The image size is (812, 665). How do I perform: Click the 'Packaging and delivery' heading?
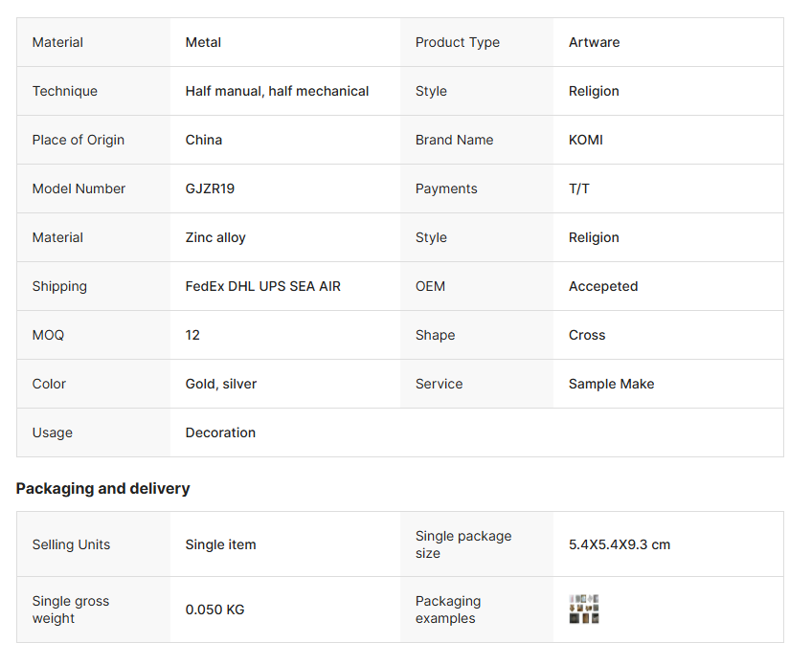coord(102,488)
